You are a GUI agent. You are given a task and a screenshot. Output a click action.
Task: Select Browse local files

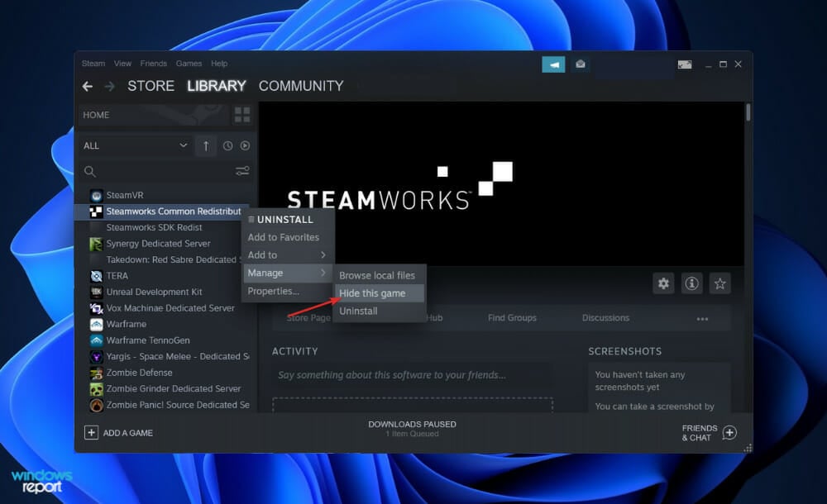coord(380,276)
